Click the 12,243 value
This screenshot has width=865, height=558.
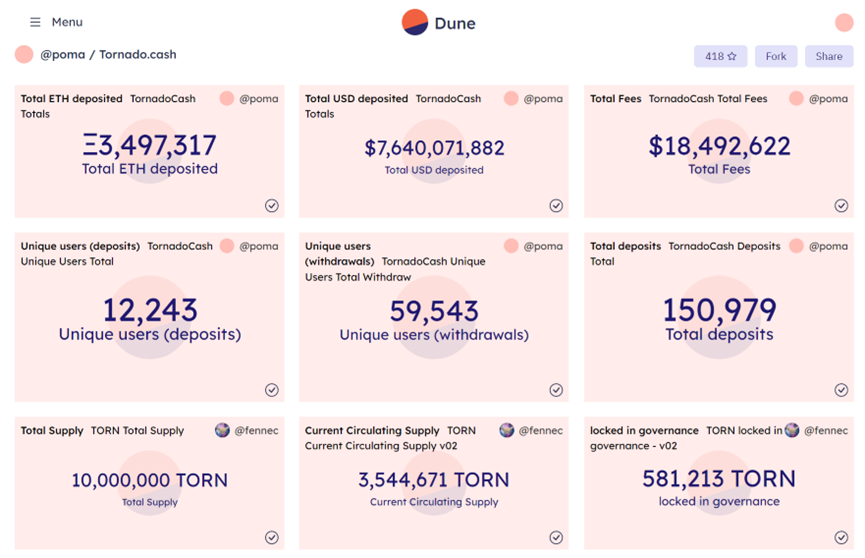[150, 310]
